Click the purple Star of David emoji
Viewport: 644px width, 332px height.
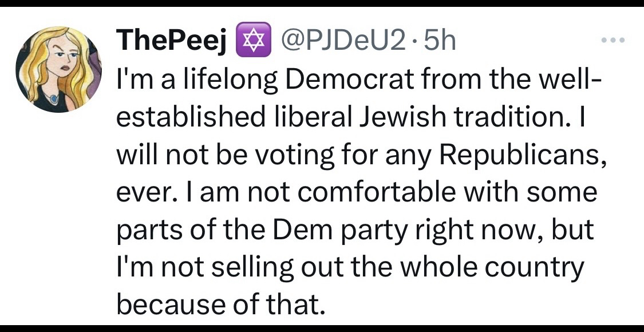(248, 42)
